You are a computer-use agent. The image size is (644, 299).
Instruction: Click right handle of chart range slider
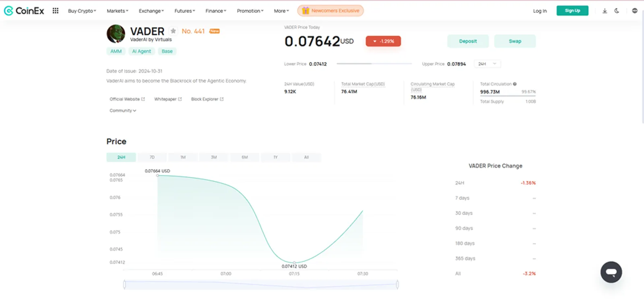(x=397, y=285)
